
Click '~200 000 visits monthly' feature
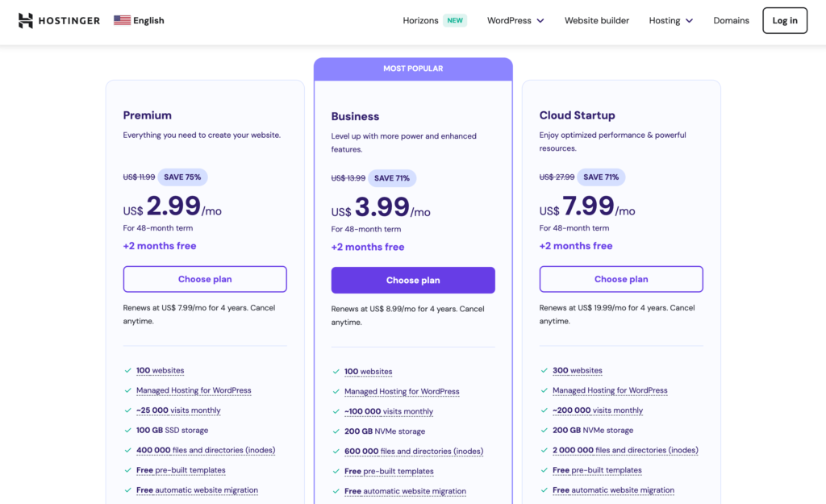click(598, 410)
